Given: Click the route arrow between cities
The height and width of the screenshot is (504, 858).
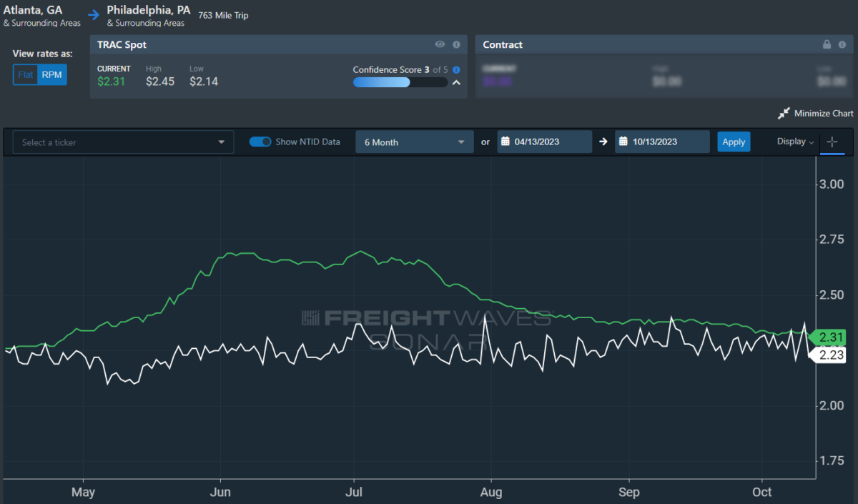Looking at the screenshot, I should (94, 14).
